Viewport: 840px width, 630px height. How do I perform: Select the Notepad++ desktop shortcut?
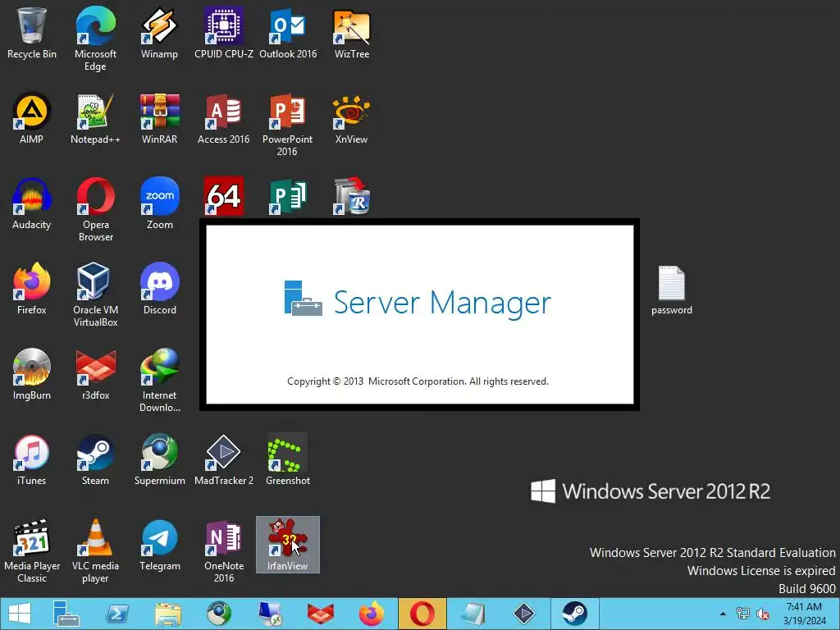coord(95,118)
